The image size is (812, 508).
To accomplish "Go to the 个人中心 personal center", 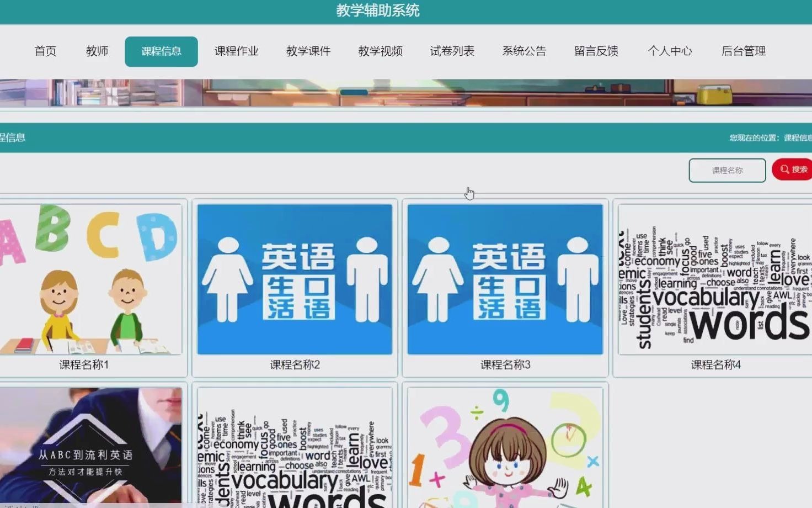I will tap(670, 51).
